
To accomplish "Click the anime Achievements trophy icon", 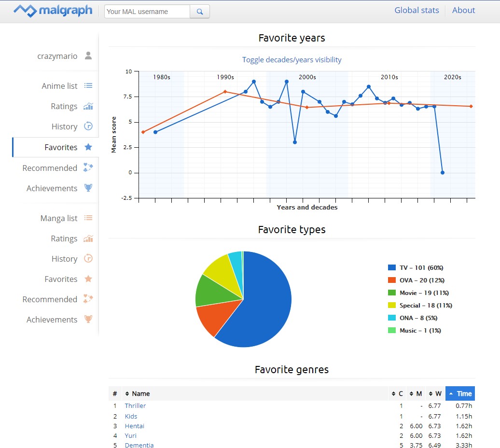I will click(88, 188).
